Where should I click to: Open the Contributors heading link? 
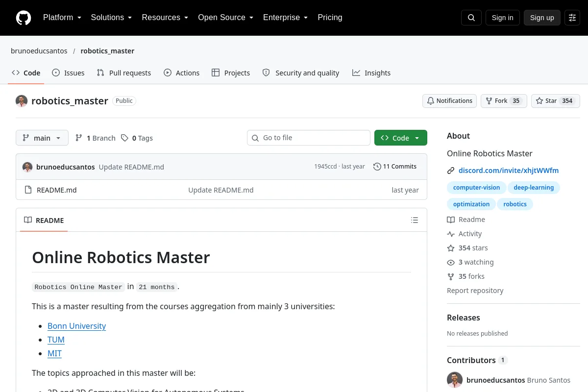[x=477, y=360]
